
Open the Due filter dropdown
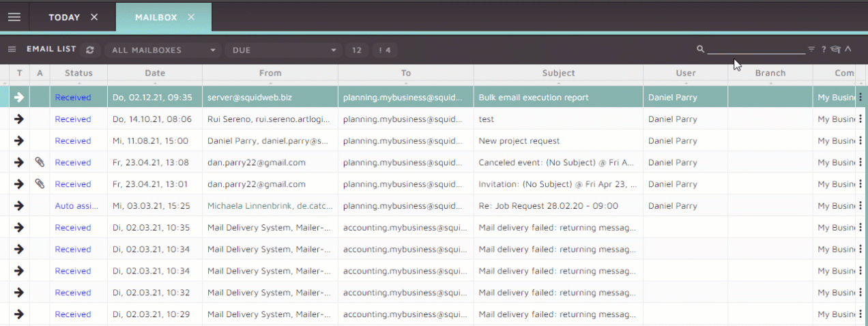(x=284, y=50)
